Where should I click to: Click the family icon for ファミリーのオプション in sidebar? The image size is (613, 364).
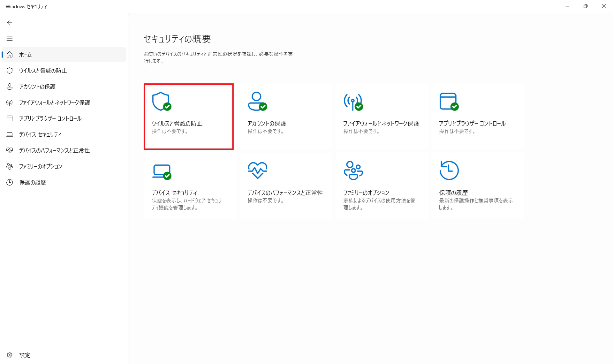tap(10, 166)
